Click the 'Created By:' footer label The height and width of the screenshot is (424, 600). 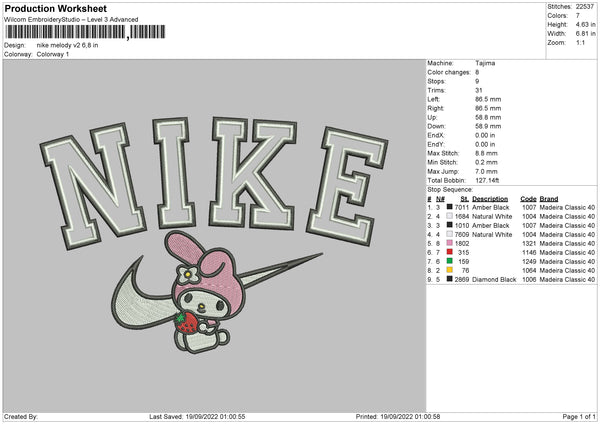click(x=21, y=416)
